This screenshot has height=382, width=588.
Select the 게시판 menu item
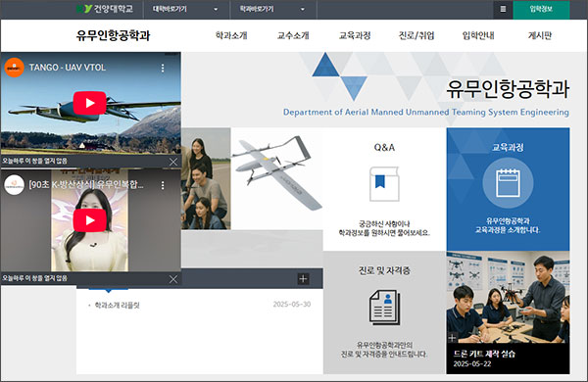[x=540, y=35]
